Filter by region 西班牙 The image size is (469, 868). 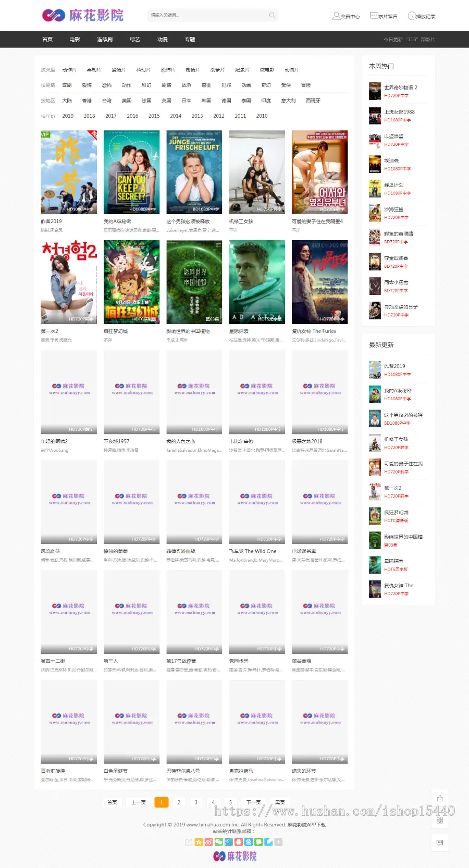point(313,101)
